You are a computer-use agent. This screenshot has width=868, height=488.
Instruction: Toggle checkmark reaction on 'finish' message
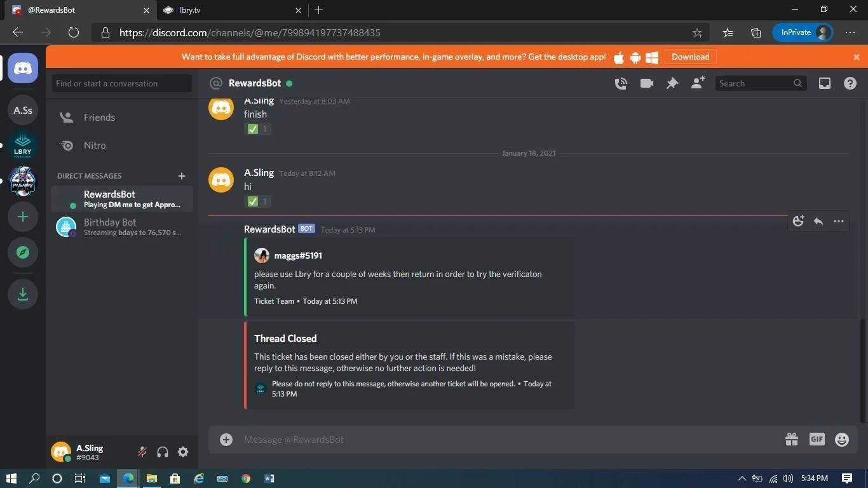tap(258, 129)
